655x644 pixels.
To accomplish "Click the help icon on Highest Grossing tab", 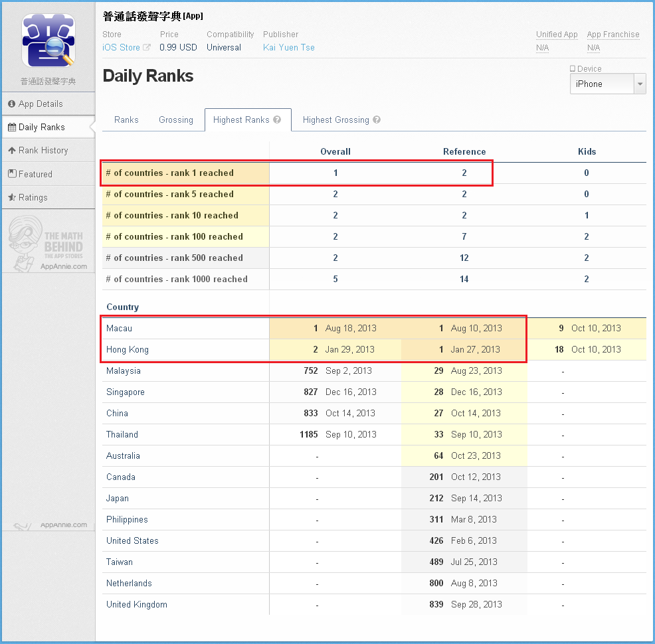I will tap(377, 120).
